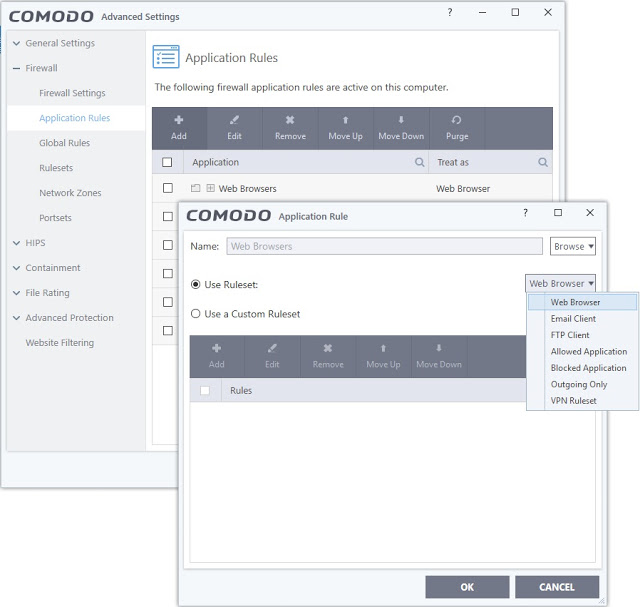The width and height of the screenshot is (640, 607).
Task: Open help in the Advanced Settings window
Action: [450, 12]
